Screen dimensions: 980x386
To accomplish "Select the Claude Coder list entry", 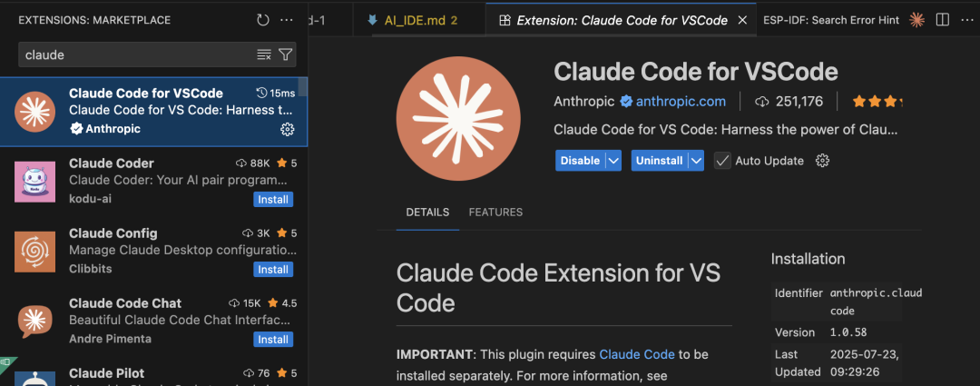I will tap(153, 182).
